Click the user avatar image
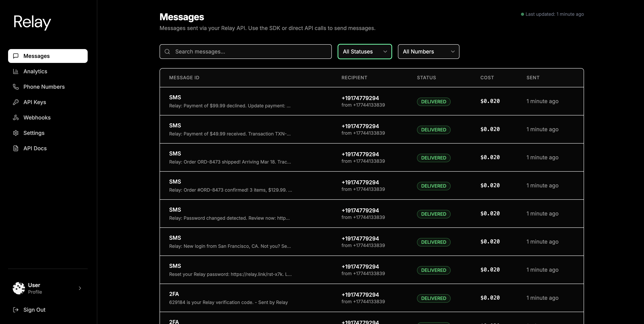Screen dimensions: 644x324 [x=19, y=288]
